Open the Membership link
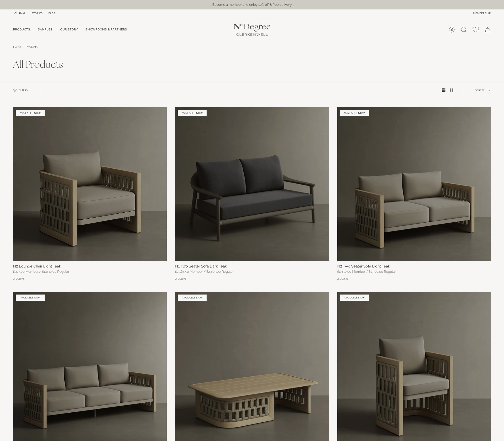Screen dimensions: 504x441 tap(482, 13)
